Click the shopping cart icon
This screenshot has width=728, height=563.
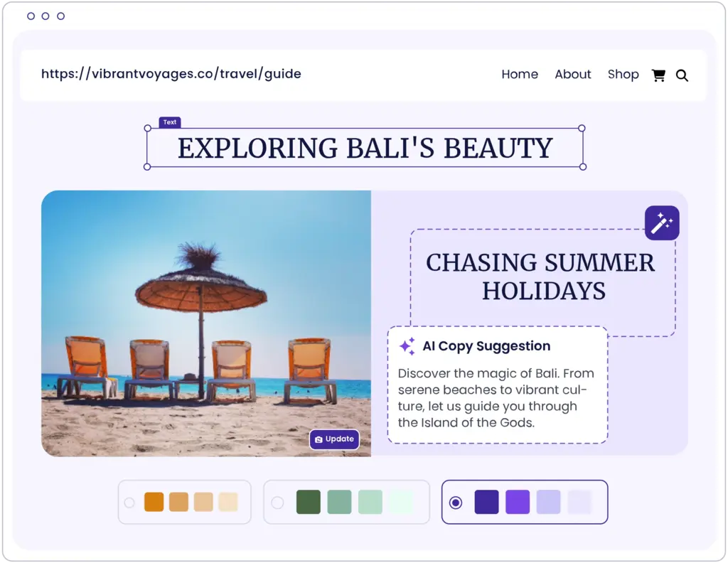(658, 75)
